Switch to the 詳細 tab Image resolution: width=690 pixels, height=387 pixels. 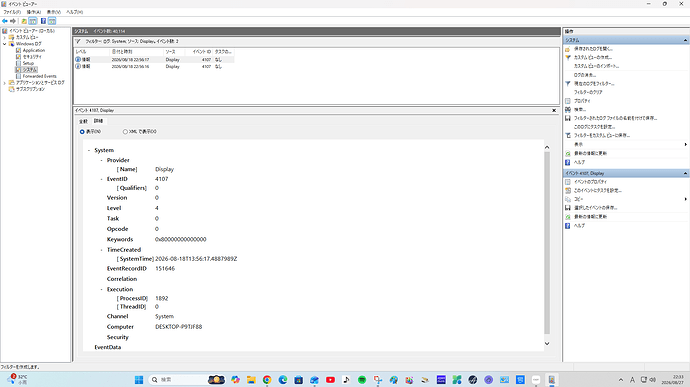pos(98,121)
